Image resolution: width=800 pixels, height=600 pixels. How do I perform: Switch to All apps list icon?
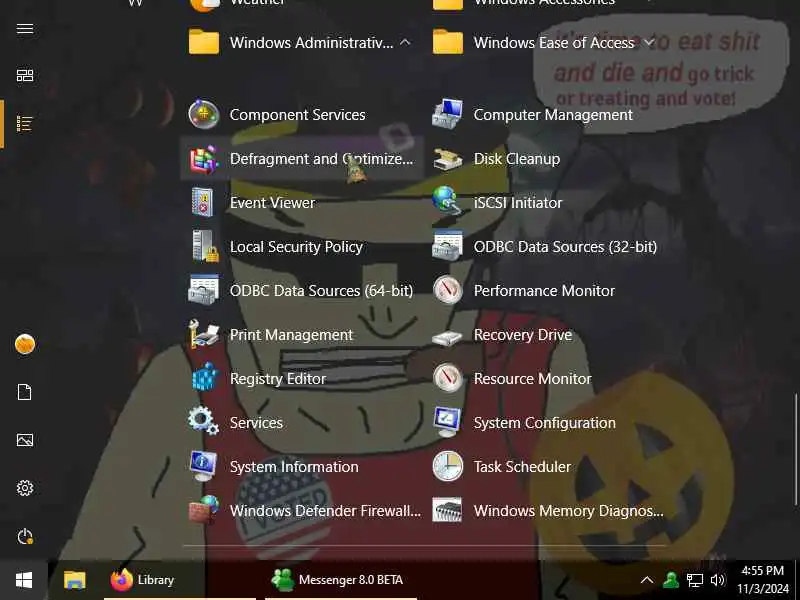click(24, 123)
